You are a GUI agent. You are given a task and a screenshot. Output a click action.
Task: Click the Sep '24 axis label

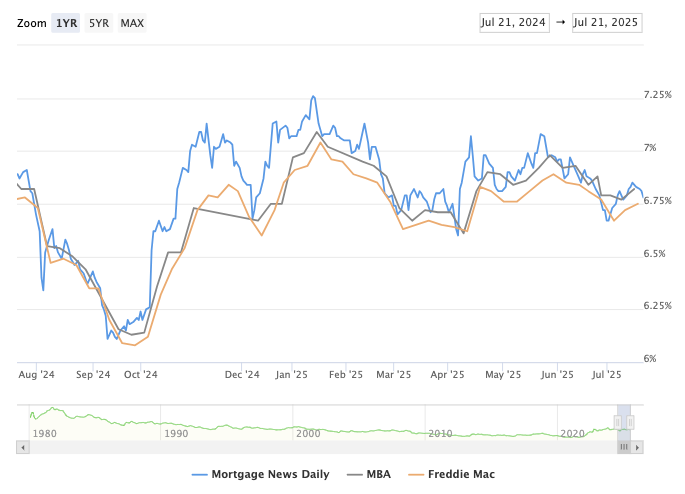pos(93,375)
